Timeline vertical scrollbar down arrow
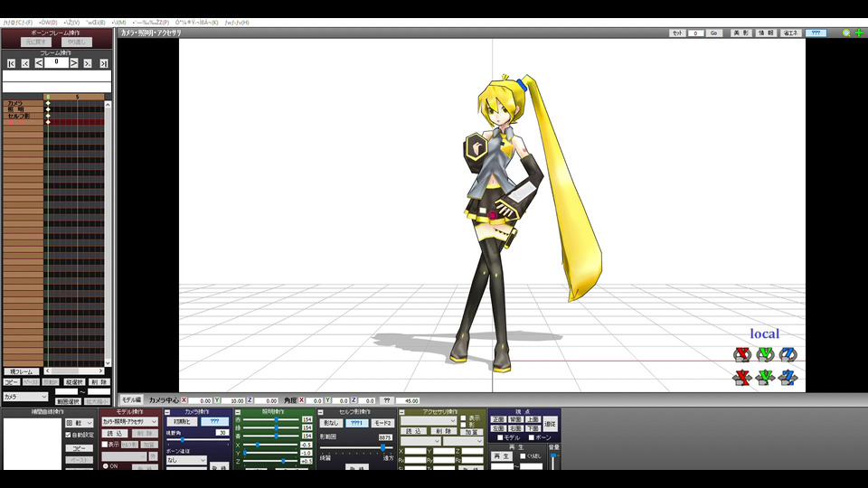The width and height of the screenshot is (868, 488). [108, 363]
